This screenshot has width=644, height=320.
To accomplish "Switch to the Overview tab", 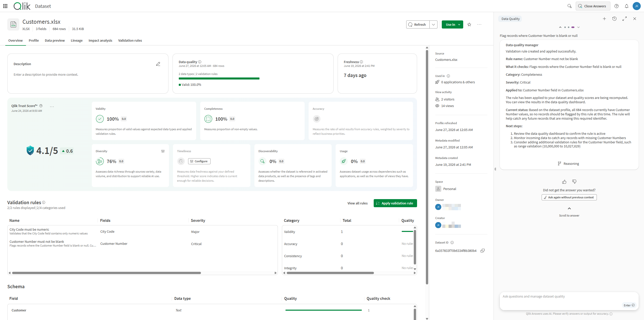I will (15, 40).
